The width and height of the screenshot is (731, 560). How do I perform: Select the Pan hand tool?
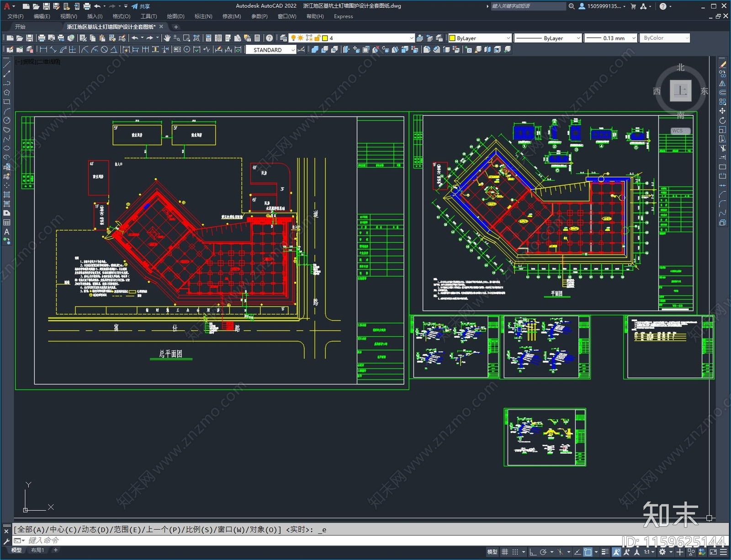coord(167,38)
